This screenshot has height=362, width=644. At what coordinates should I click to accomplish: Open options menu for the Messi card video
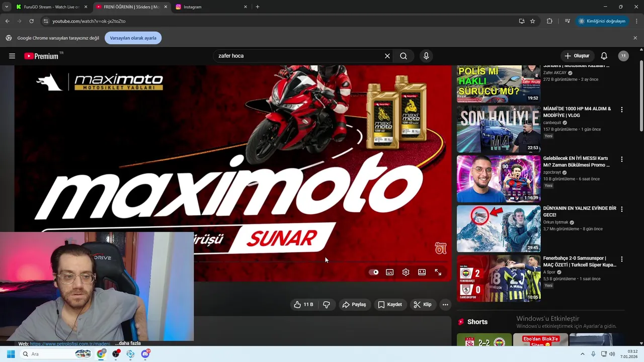coord(622,159)
